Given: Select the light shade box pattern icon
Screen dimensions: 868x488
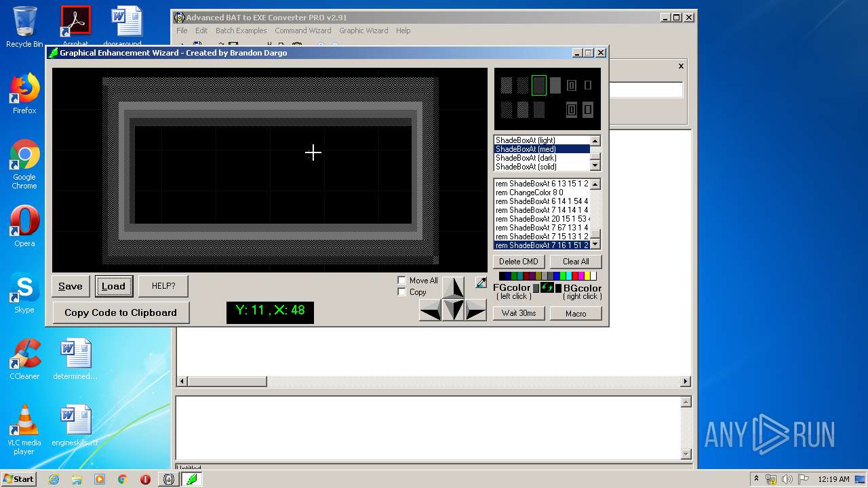Looking at the screenshot, I should pos(507,85).
